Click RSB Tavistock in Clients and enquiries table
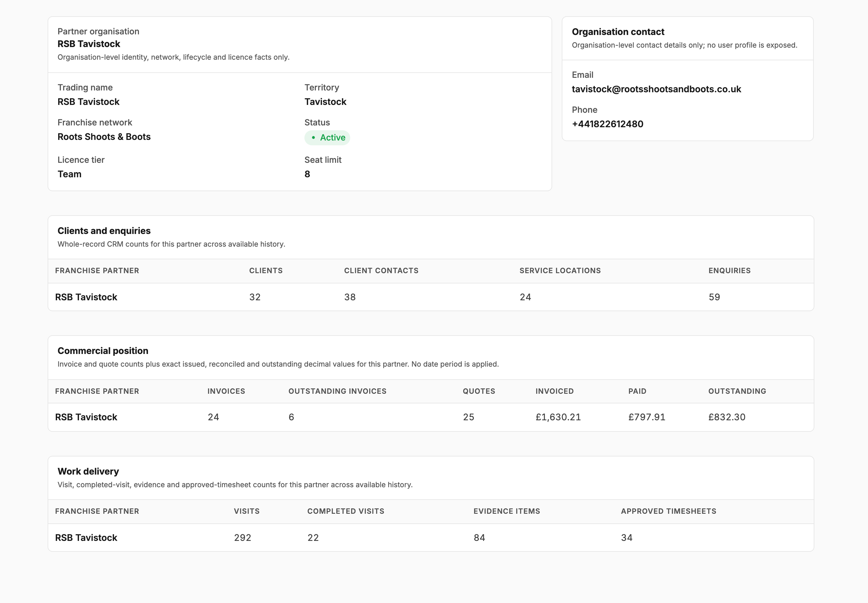The image size is (868, 603). [x=86, y=297]
